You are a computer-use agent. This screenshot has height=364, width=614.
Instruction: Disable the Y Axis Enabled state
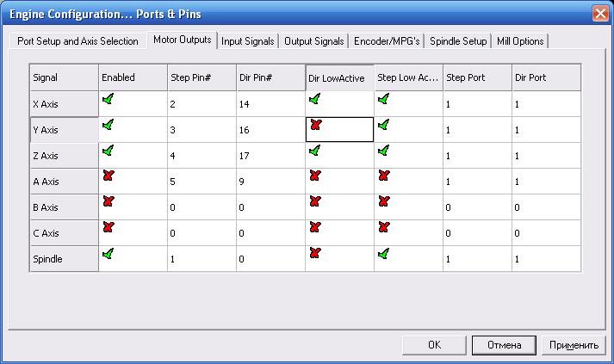pyautogui.click(x=108, y=126)
